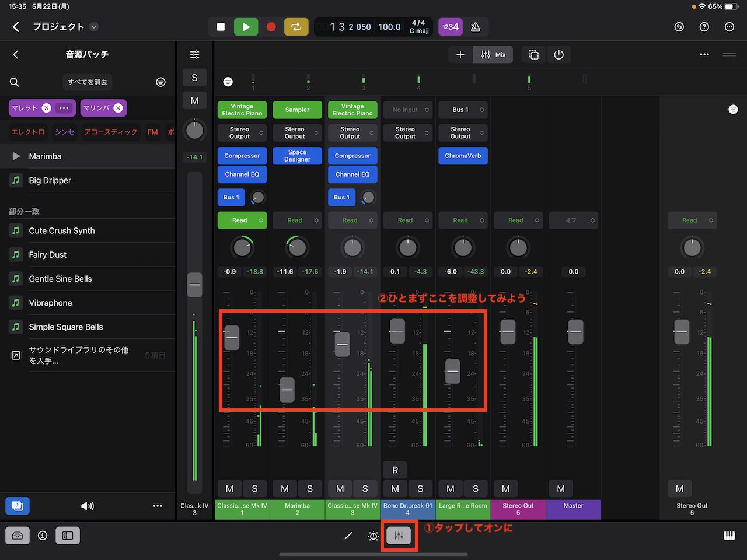
Task: Open the No Input dropdown on track 4
Action: 408,110
